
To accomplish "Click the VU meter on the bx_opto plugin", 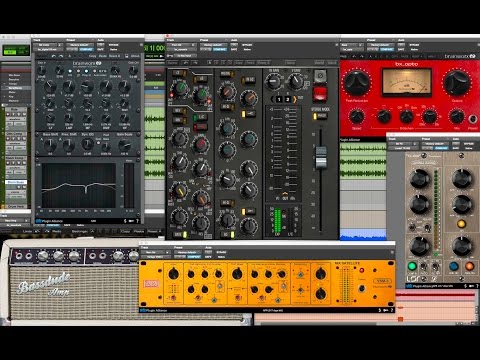I will click(x=407, y=82).
